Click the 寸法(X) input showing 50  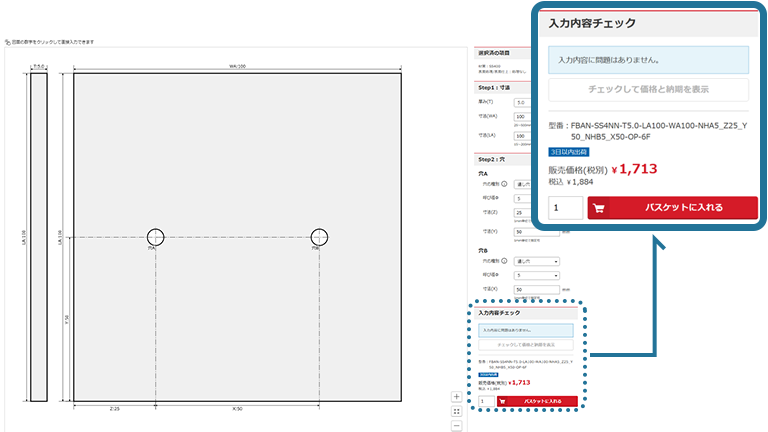point(536,289)
